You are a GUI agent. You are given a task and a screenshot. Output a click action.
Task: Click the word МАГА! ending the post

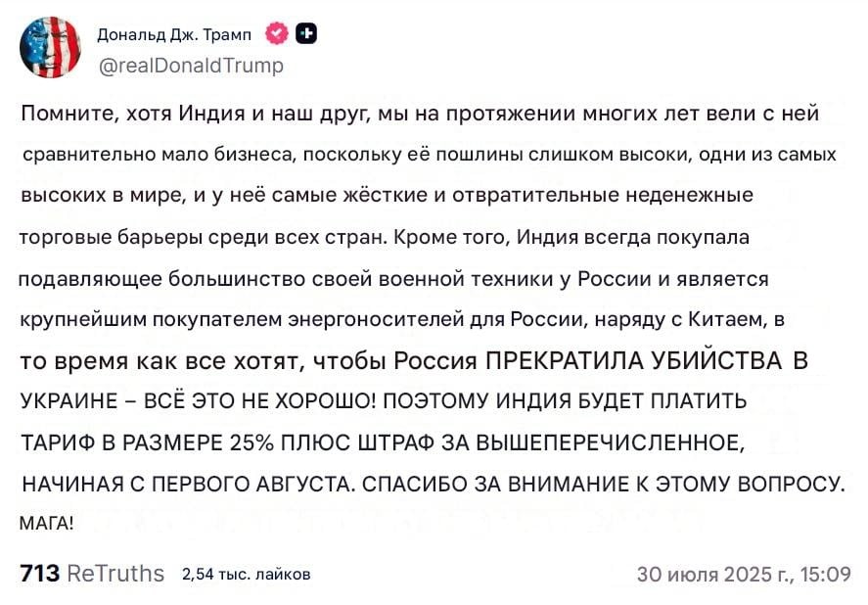click(x=47, y=523)
